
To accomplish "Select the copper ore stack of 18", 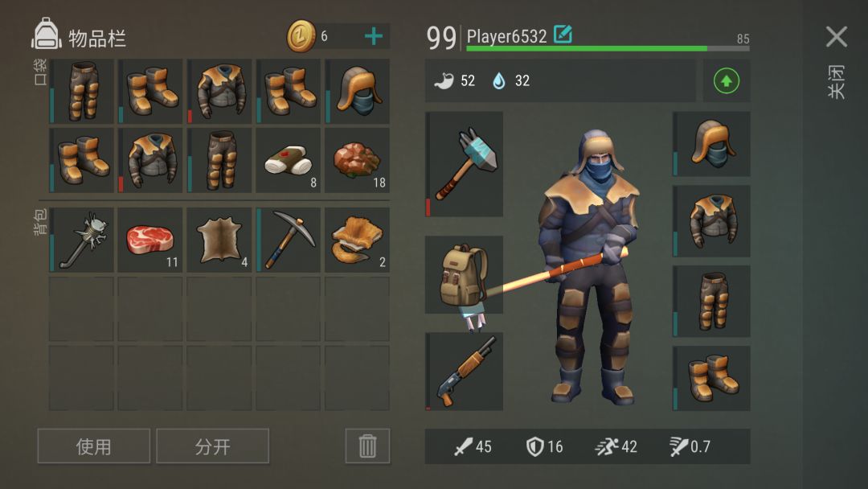I will click(357, 160).
